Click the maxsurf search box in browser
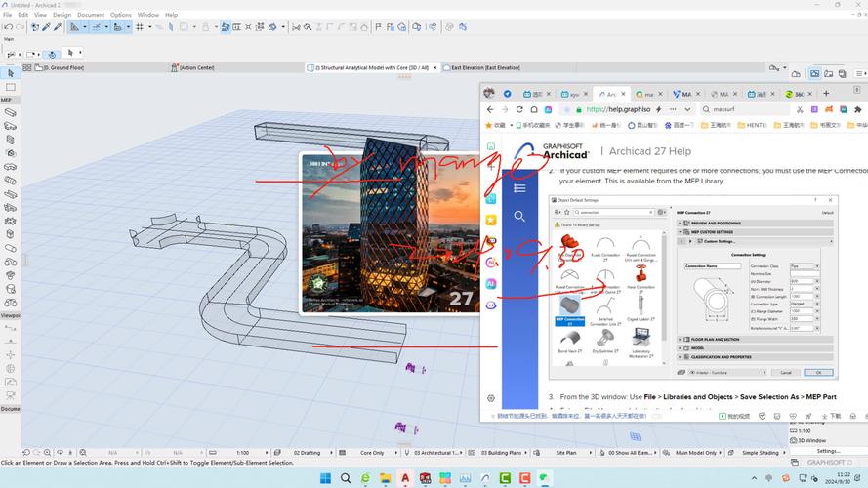The width and height of the screenshot is (868, 488). (746, 109)
